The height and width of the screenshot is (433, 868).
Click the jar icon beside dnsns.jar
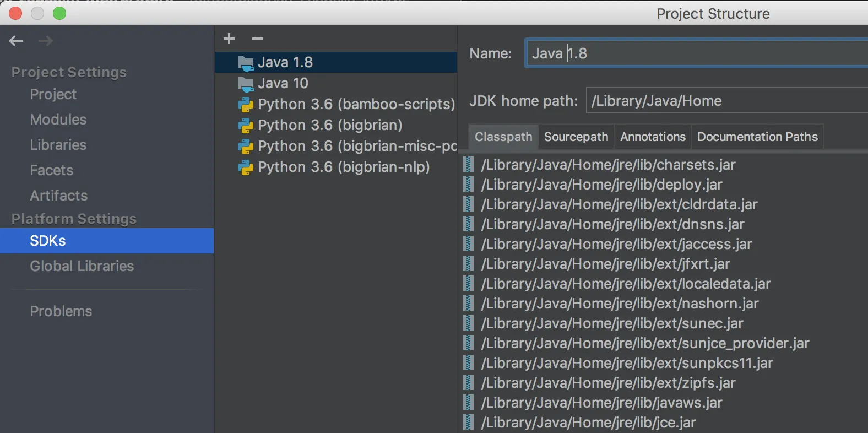tap(468, 224)
